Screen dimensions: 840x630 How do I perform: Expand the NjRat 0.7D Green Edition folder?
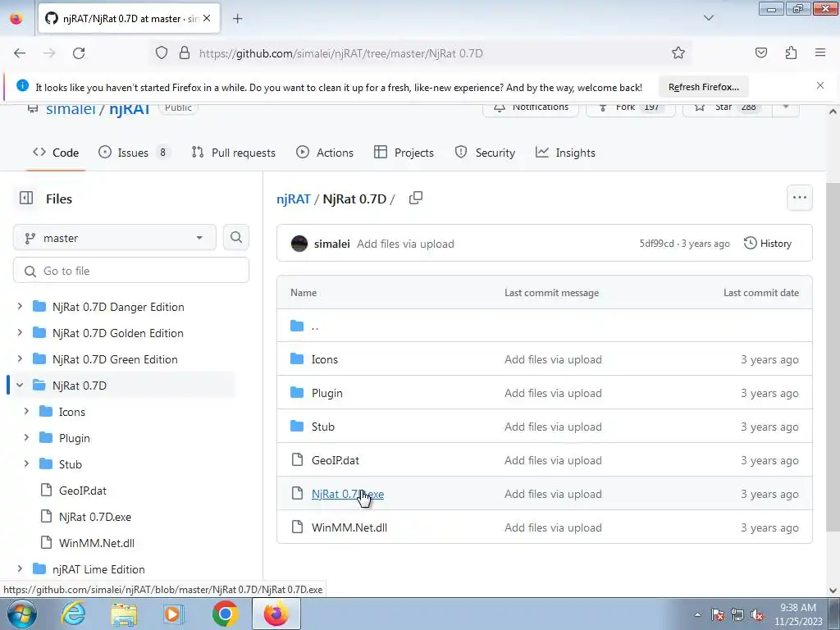(x=20, y=359)
